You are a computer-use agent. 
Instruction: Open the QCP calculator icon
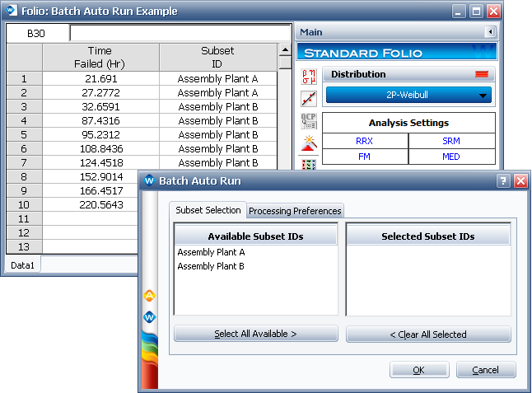pos(309,122)
